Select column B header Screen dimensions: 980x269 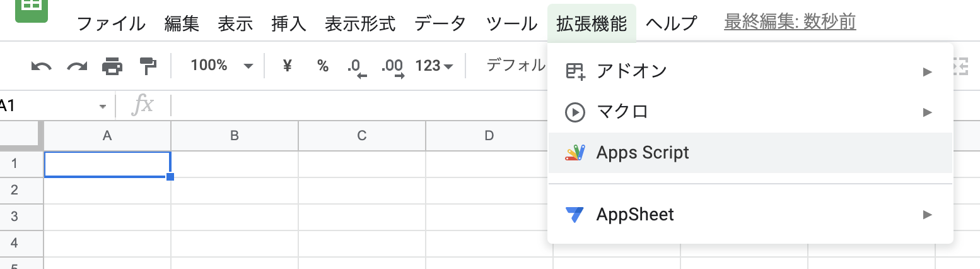[x=235, y=135]
